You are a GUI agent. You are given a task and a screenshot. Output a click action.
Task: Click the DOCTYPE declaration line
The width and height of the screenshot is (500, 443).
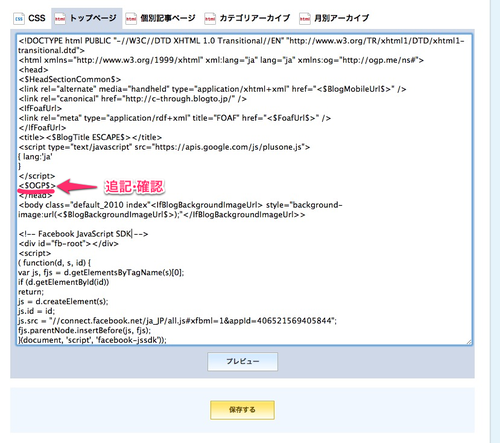(x=241, y=46)
